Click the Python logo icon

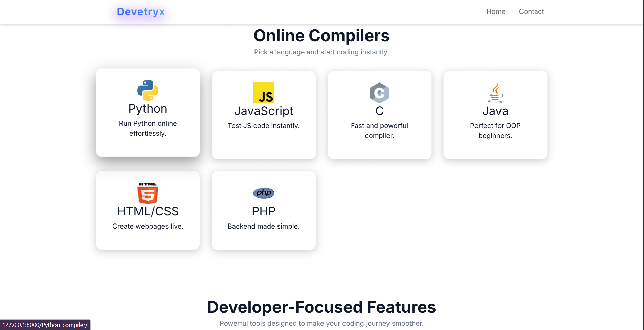pos(148,90)
